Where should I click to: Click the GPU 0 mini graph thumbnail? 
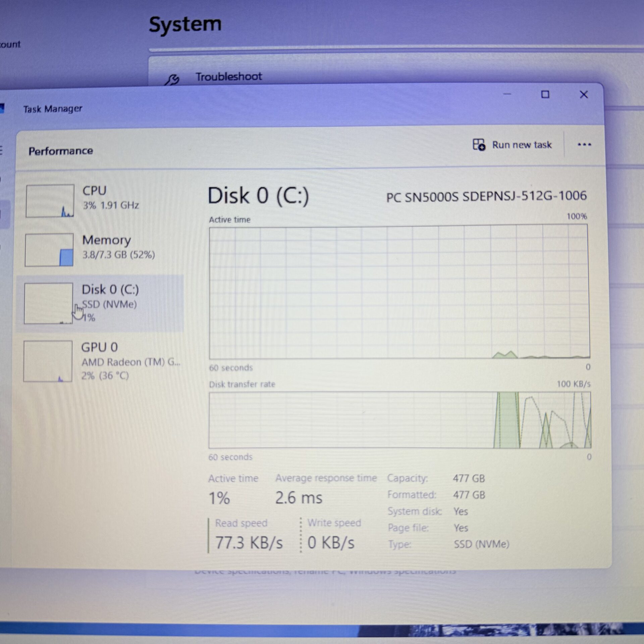pos(48,361)
